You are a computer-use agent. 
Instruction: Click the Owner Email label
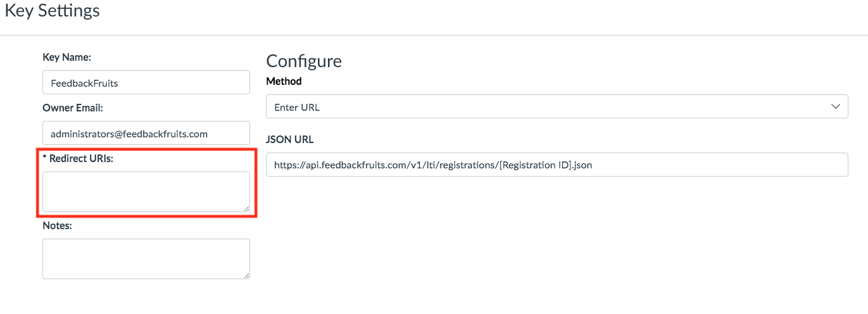(x=72, y=108)
